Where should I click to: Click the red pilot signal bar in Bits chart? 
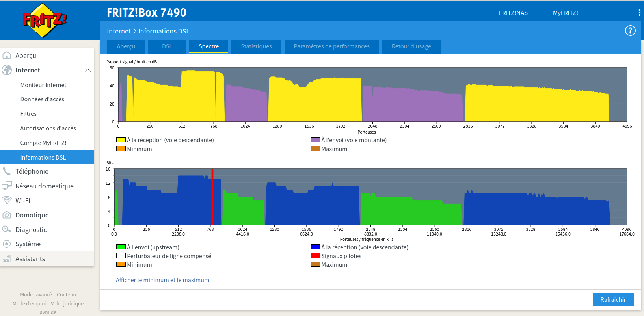point(212,197)
